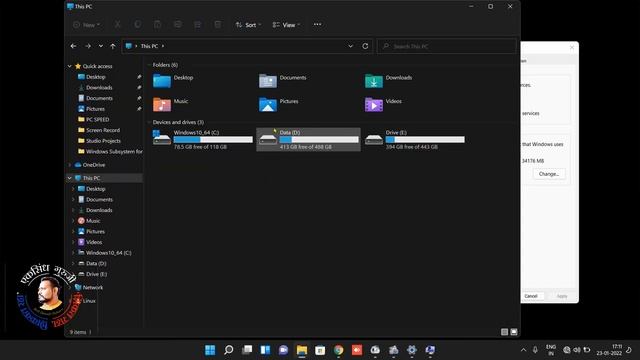Open the New item dropdown in toolbar
640x360 pixels.
(86, 25)
